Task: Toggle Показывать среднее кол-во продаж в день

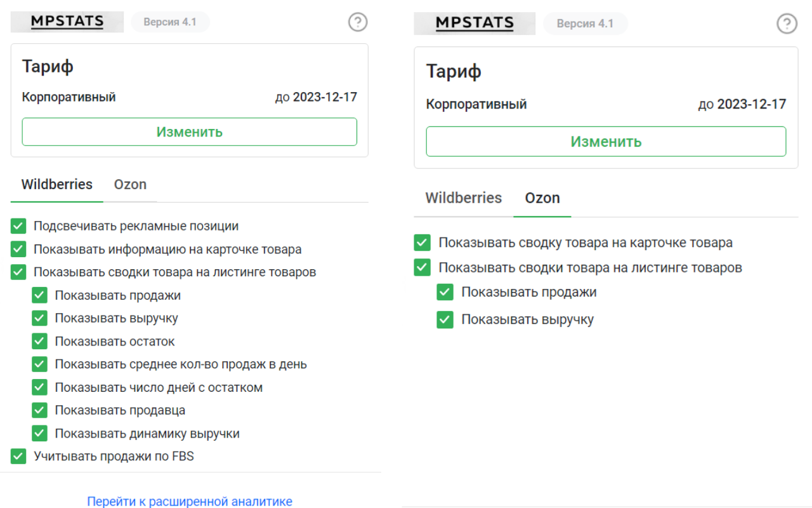Action: click(39, 364)
